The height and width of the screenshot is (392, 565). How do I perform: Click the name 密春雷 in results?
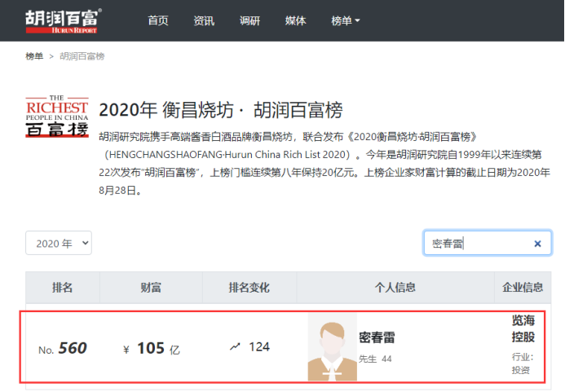click(x=377, y=337)
